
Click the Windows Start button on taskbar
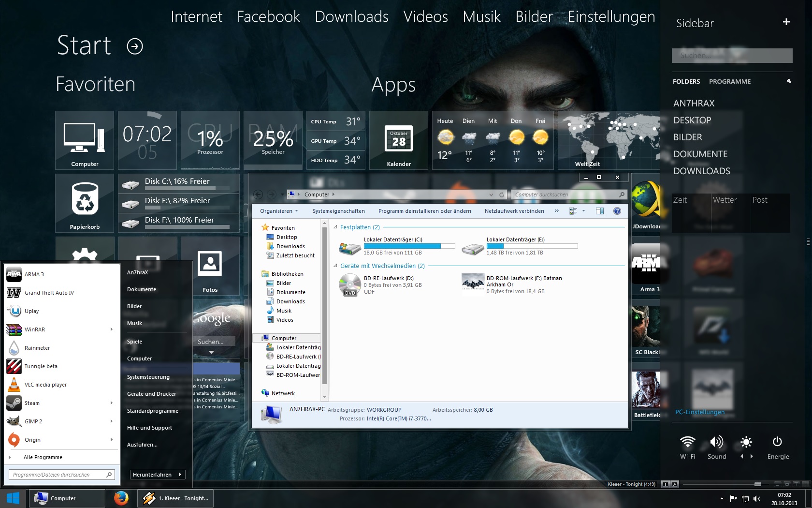(x=13, y=498)
